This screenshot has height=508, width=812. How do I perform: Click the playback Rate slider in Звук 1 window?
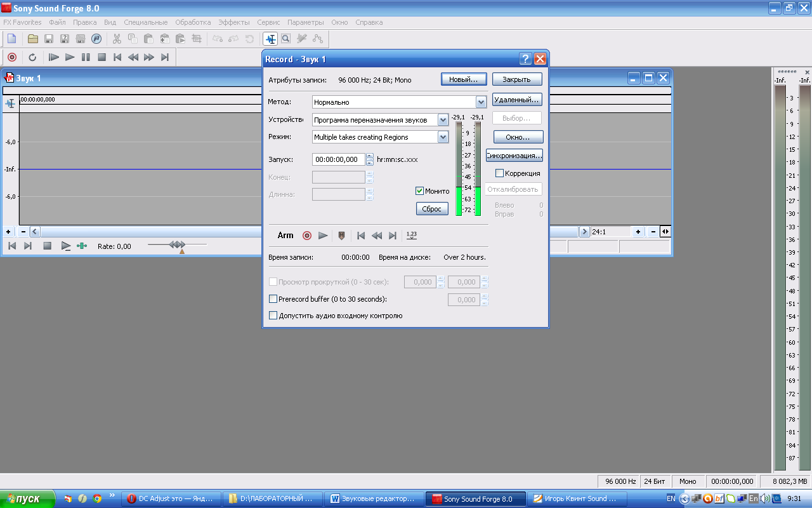pos(177,244)
